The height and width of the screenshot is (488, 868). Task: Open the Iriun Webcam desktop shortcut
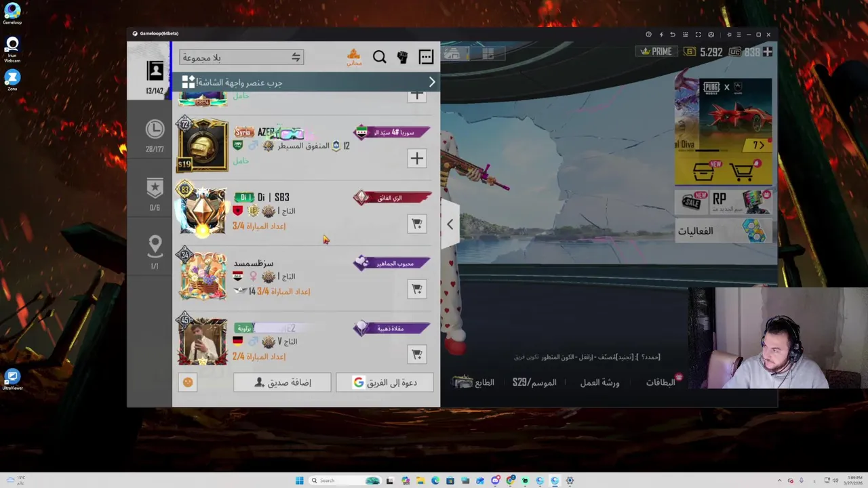[12, 50]
